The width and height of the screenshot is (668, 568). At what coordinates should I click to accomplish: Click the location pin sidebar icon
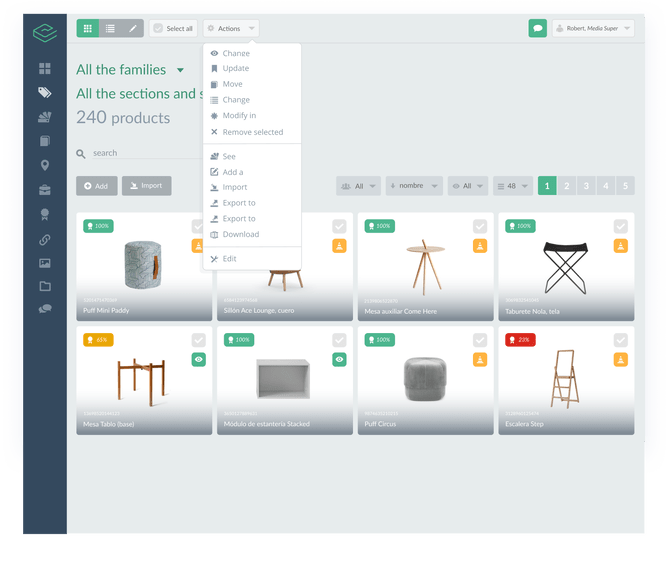[x=45, y=165]
